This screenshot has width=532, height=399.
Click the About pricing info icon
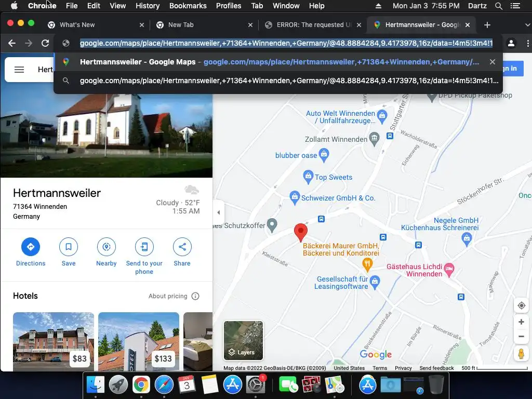pos(195,296)
